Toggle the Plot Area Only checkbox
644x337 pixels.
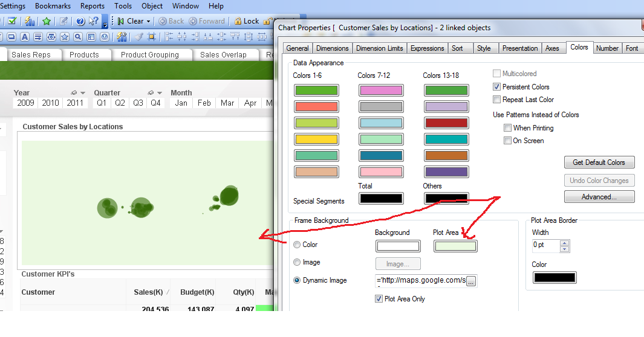tap(379, 299)
